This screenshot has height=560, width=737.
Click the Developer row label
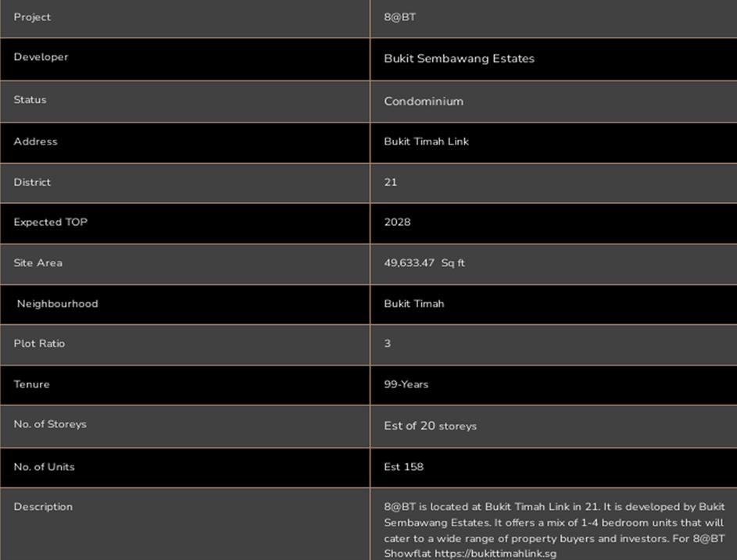click(x=41, y=57)
